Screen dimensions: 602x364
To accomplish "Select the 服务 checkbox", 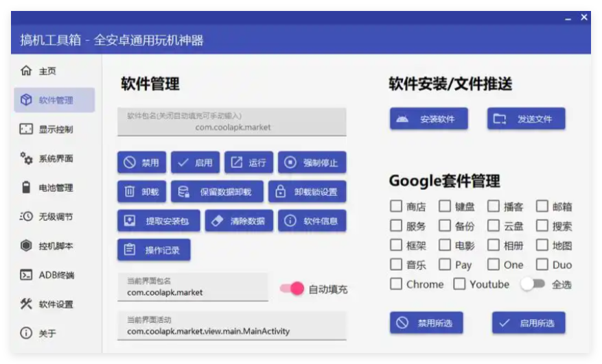I will pyautogui.click(x=396, y=226).
